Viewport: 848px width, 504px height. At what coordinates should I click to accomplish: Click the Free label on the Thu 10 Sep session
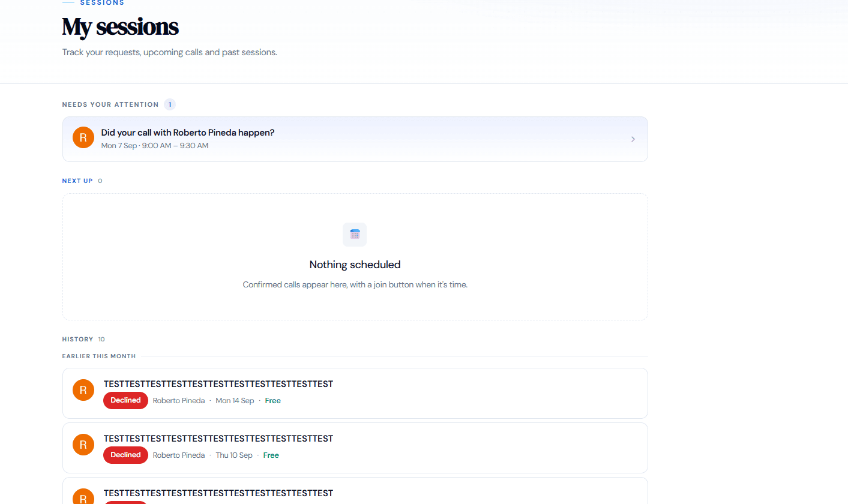coord(271,455)
